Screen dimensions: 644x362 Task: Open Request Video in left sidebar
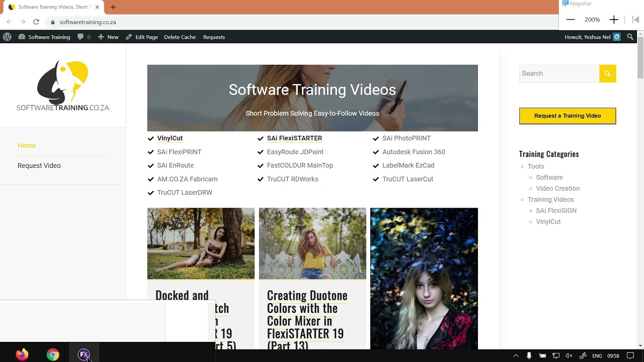pyautogui.click(x=39, y=165)
